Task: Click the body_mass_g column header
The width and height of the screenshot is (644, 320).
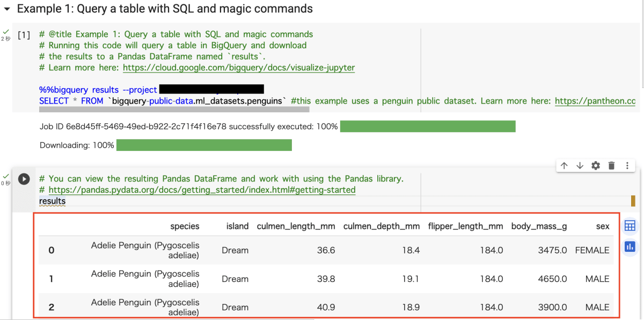Action: pyautogui.click(x=539, y=226)
